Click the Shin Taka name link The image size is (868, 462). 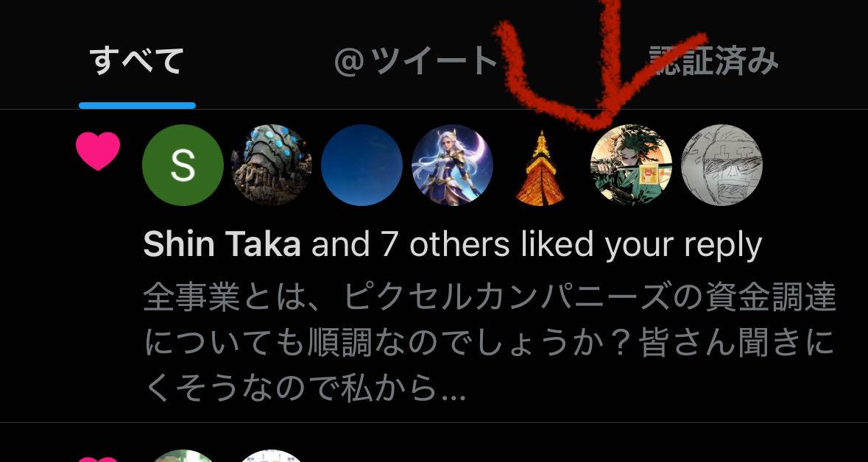click(222, 244)
